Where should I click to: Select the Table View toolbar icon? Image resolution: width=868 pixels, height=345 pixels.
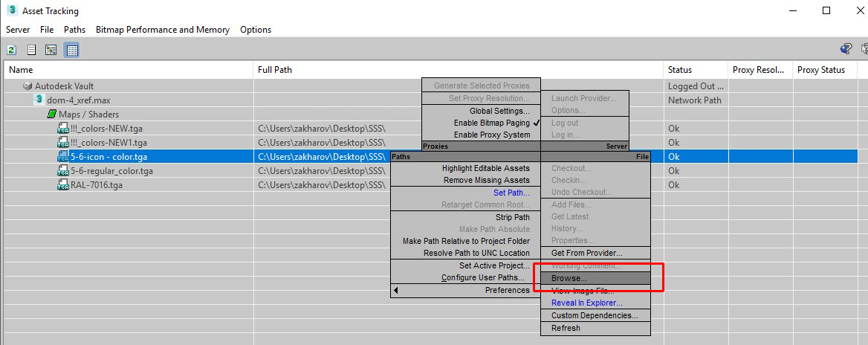[72, 51]
